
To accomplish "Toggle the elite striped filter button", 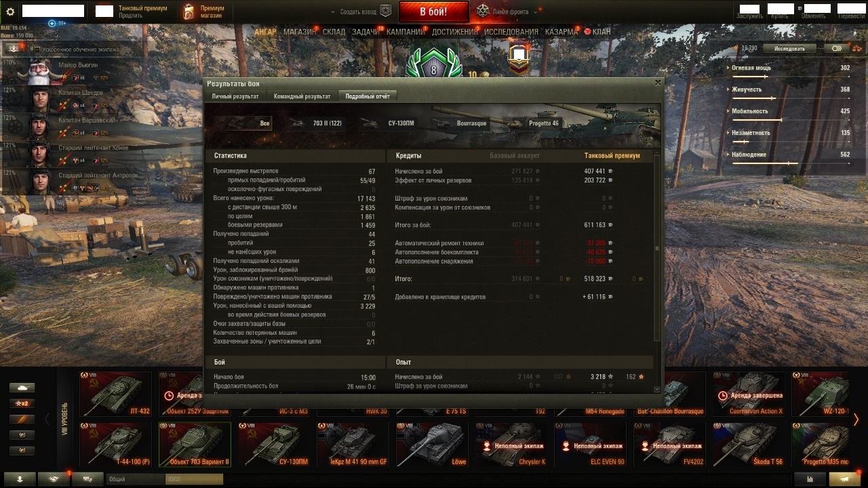I will click(22, 420).
